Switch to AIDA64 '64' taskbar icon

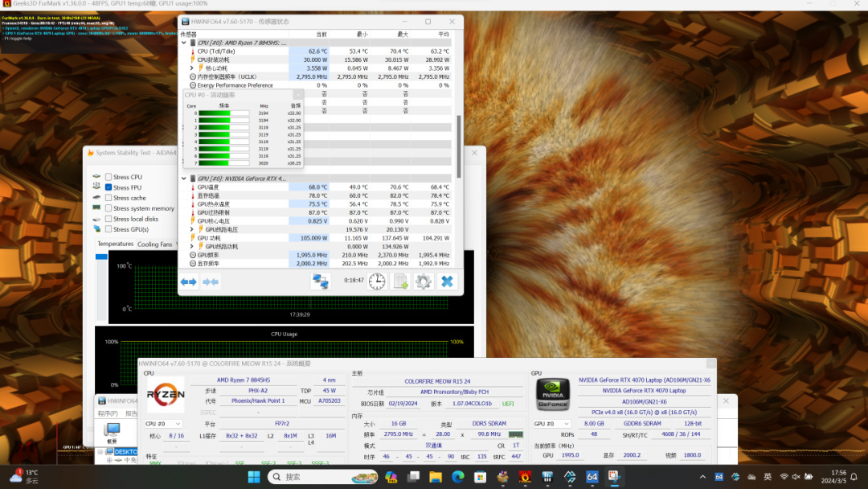pyautogui.click(x=592, y=477)
